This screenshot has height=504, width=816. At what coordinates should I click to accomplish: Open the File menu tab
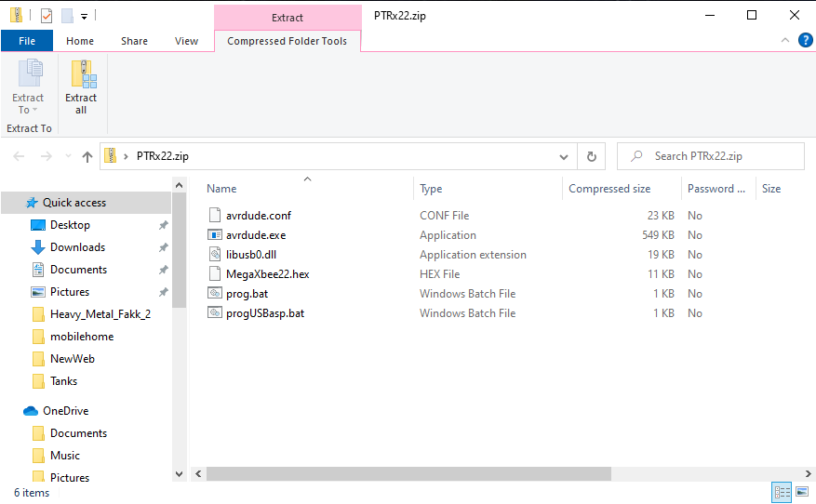(27, 41)
